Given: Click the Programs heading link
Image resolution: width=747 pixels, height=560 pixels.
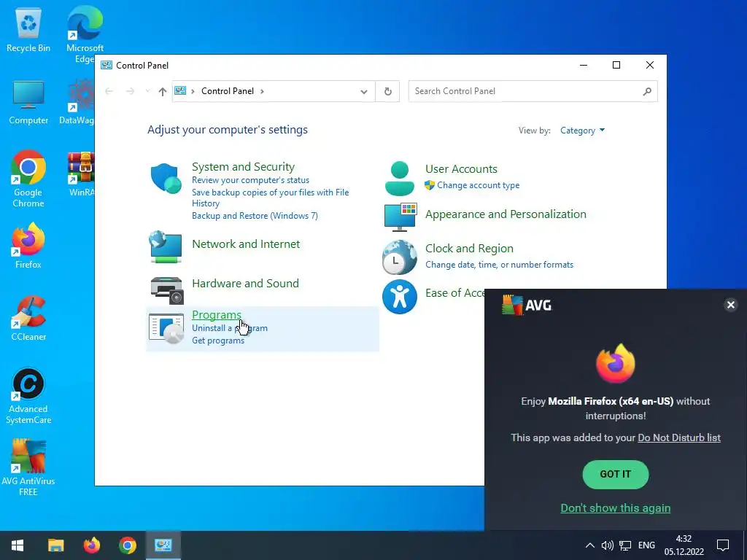Looking at the screenshot, I should (216, 315).
